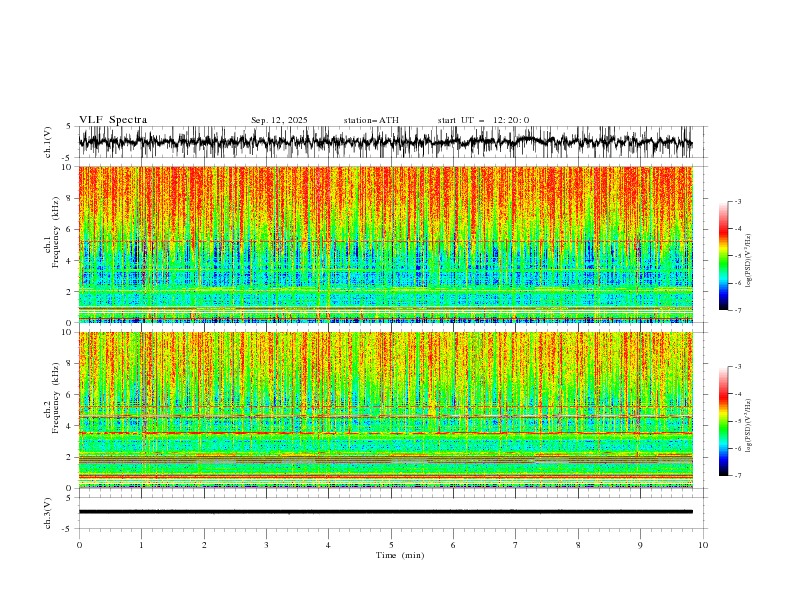Image resolution: width=792 pixels, height=612 pixels.
Task: Click the "ch.1 Frequency (kHz)" axis label
Action: [x=52, y=232]
